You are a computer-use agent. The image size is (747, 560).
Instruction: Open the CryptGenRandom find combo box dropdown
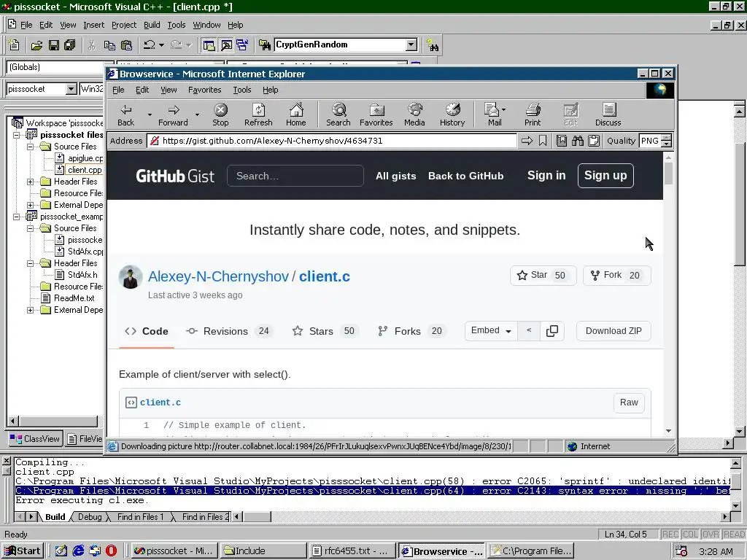(411, 44)
